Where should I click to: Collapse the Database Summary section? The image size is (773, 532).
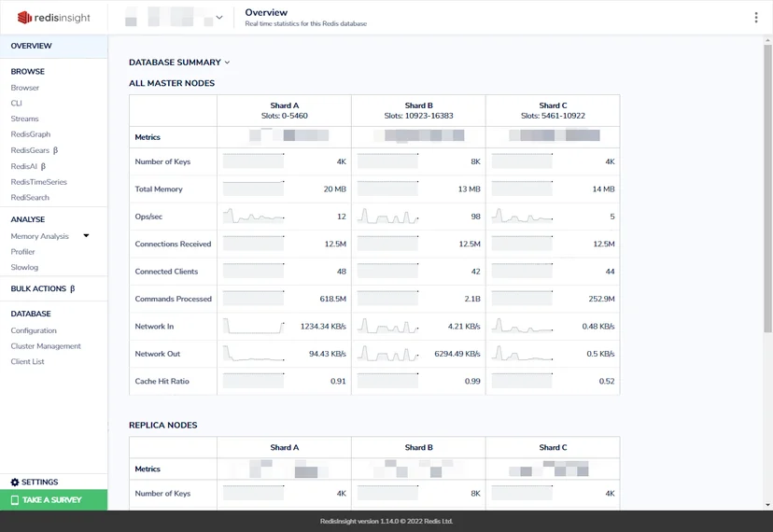click(x=227, y=63)
